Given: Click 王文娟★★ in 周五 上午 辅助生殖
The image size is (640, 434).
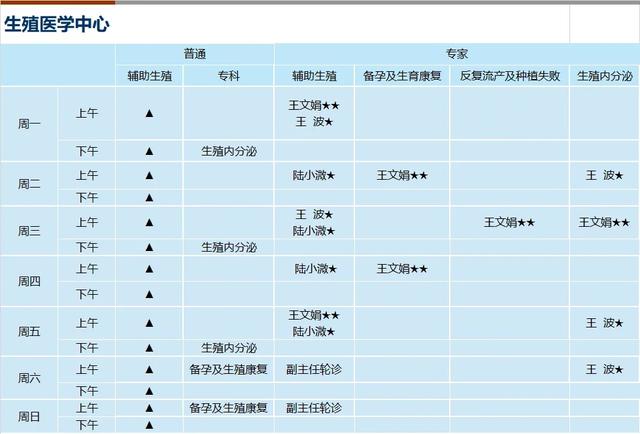Looking at the screenshot, I should 314,315.
